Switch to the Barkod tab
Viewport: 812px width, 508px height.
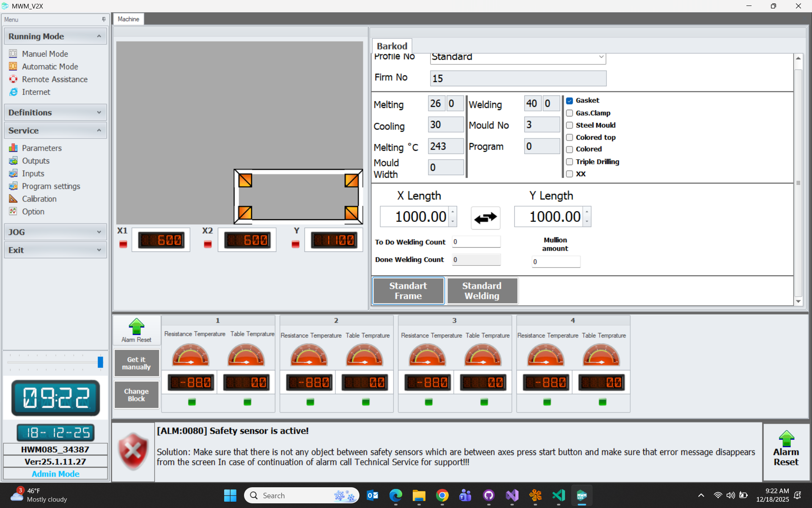coord(392,46)
